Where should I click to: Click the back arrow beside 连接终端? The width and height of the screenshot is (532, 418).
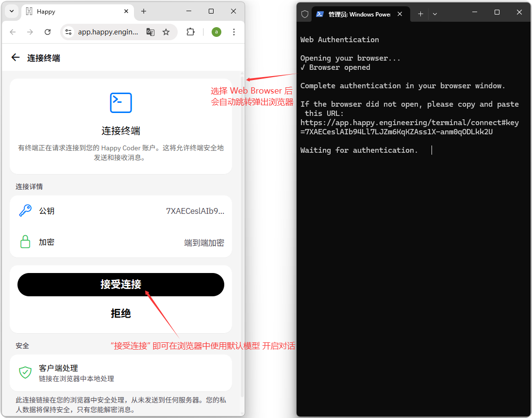16,58
